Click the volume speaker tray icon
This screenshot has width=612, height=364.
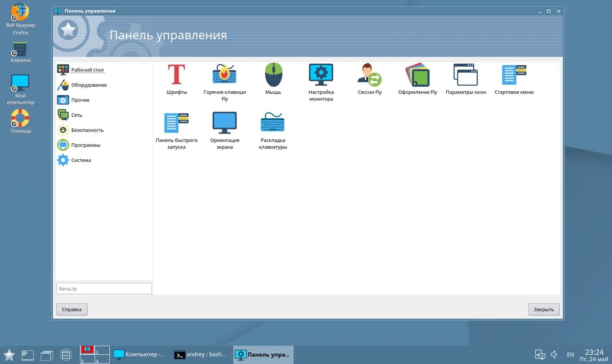pos(554,354)
